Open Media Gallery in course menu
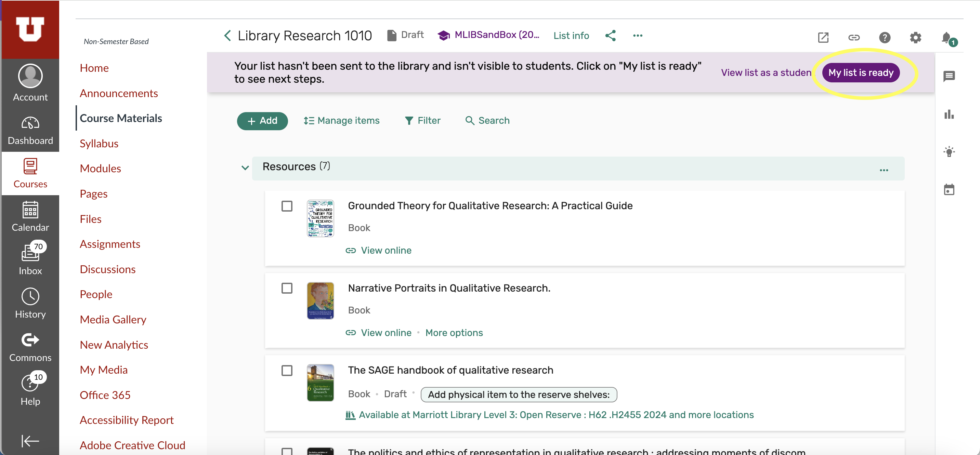The width and height of the screenshot is (980, 455). (x=113, y=320)
